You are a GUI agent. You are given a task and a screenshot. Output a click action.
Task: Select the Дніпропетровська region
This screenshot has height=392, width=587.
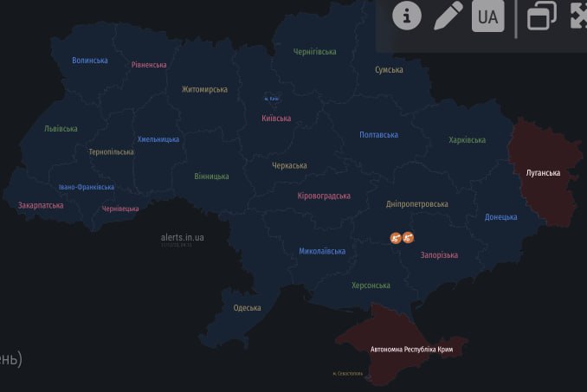click(x=416, y=204)
